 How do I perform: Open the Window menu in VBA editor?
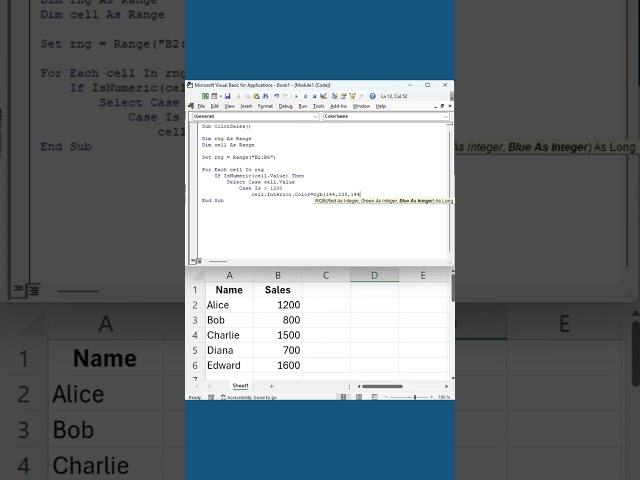361,106
